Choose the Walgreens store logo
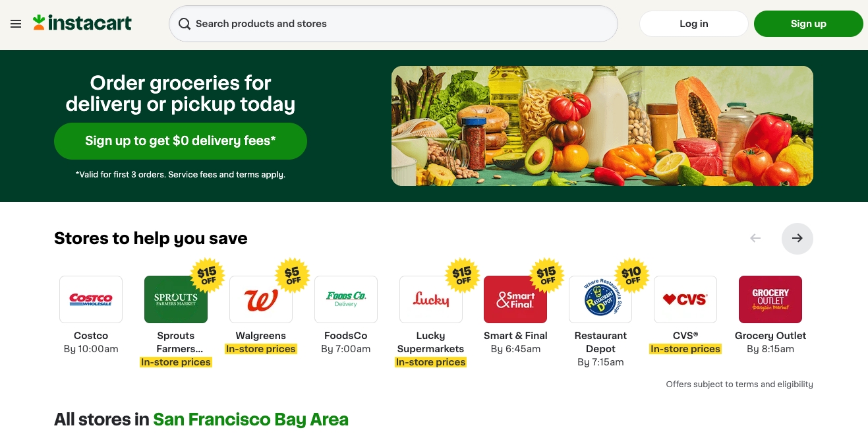This screenshot has width=868, height=434. coord(261,299)
